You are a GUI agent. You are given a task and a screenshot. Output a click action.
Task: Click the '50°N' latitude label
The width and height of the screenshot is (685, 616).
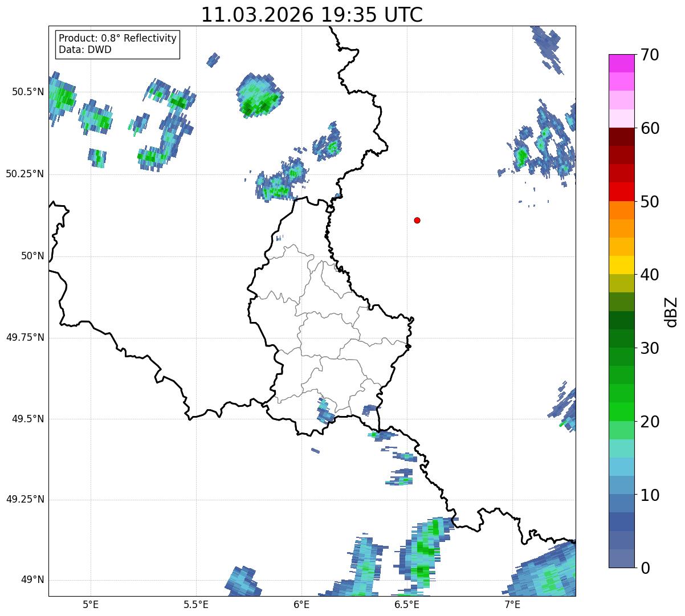[x=32, y=256]
